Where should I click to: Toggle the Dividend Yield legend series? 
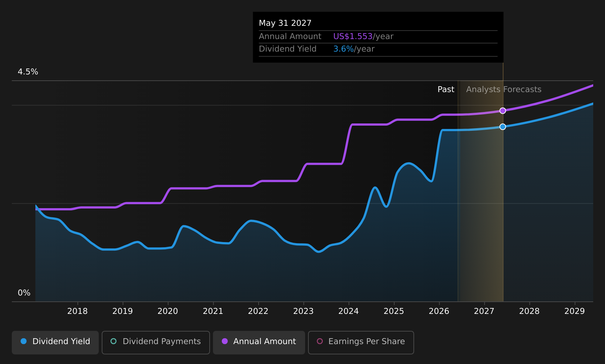coord(55,342)
